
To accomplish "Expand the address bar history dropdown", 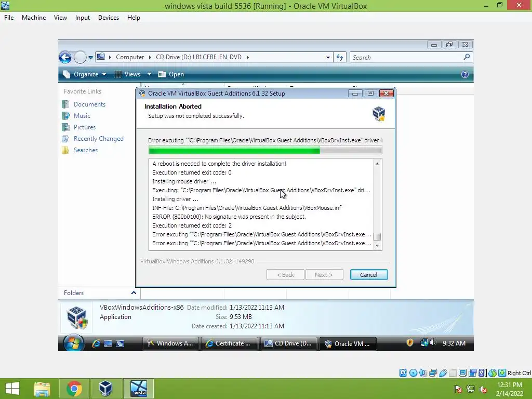I will (328, 57).
